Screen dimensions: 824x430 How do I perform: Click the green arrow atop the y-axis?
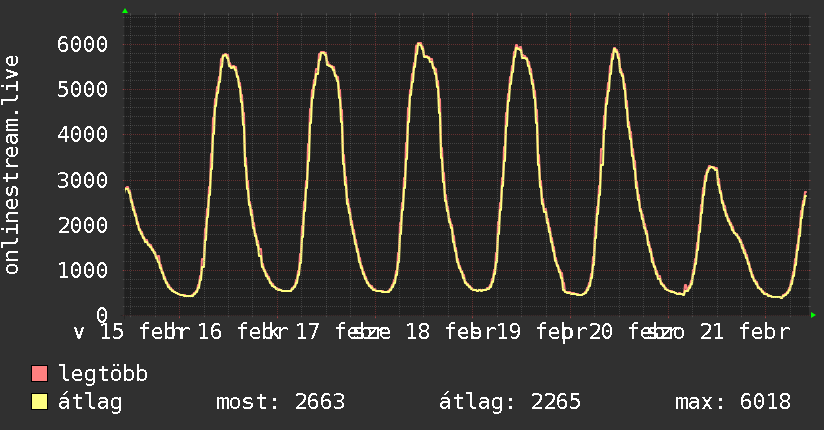tap(125, 11)
